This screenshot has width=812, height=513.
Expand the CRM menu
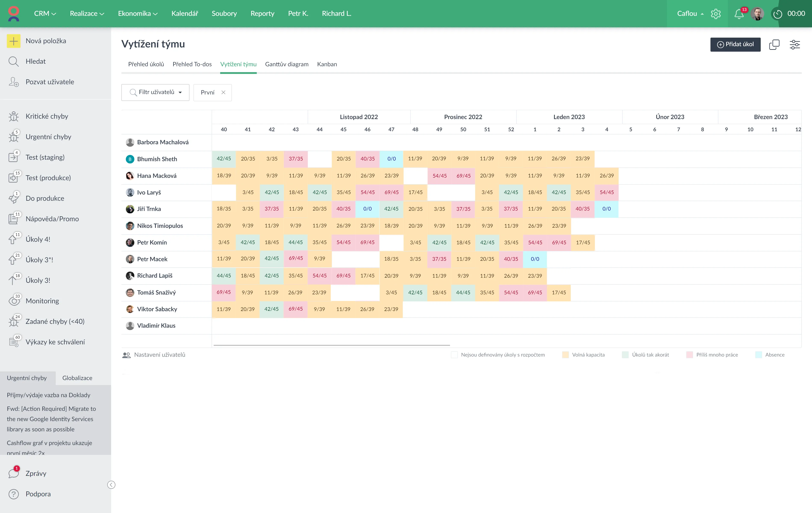pos(45,13)
